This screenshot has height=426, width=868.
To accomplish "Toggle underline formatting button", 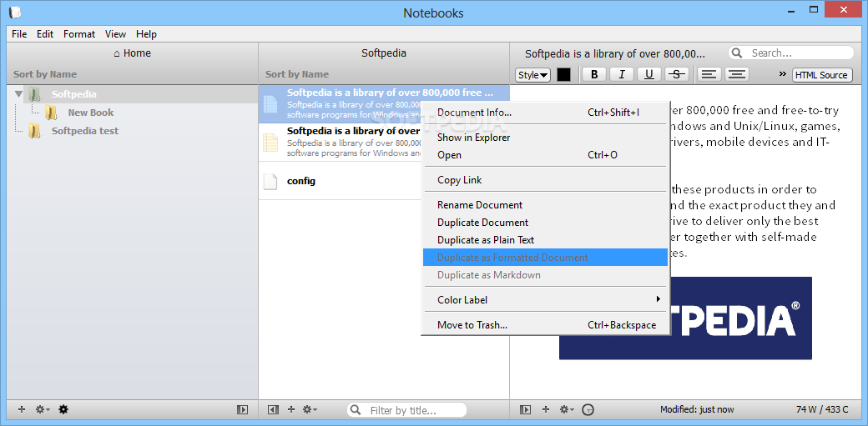I will click(649, 74).
